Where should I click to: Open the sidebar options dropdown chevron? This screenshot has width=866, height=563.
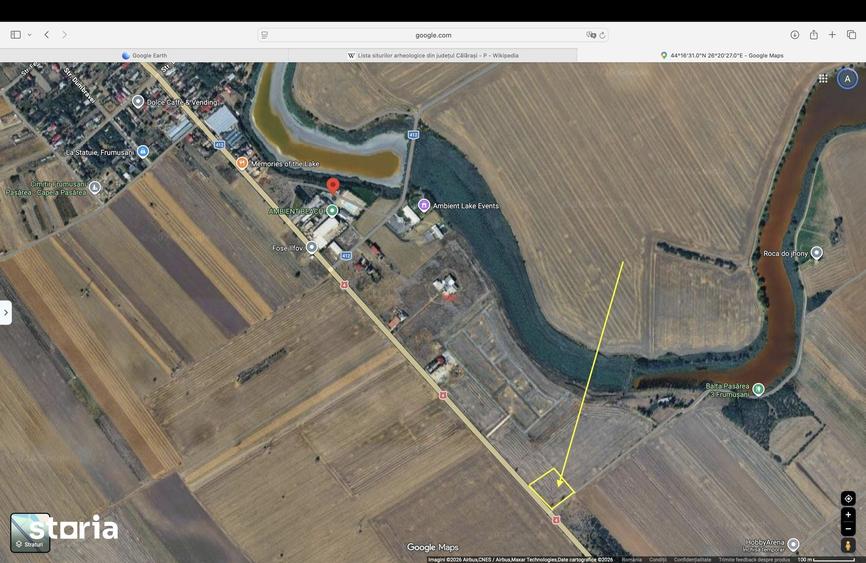click(x=29, y=35)
